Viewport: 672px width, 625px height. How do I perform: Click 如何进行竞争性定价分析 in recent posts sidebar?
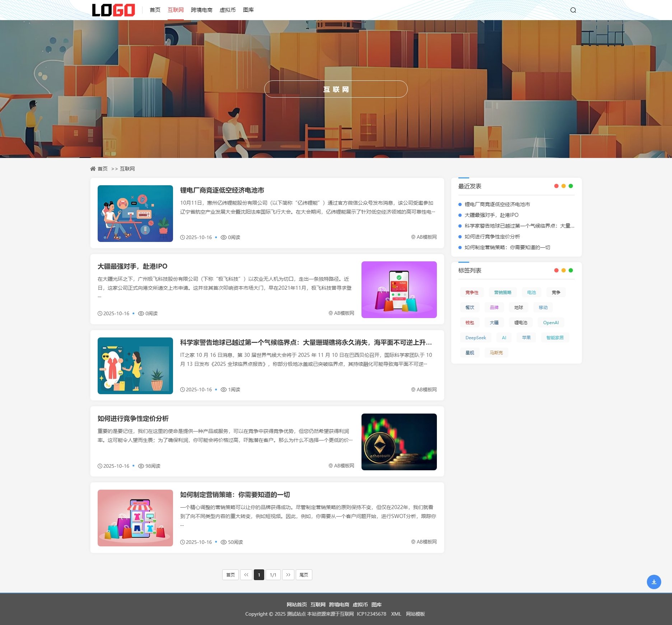[492, 237]
